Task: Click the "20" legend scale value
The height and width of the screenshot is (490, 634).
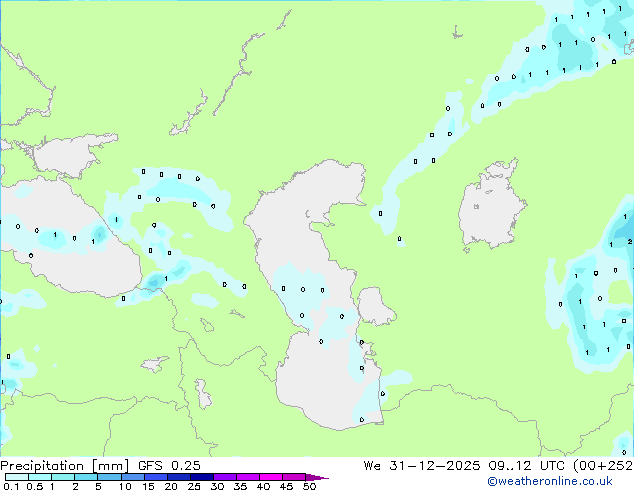Action: (x=171, y=486)
